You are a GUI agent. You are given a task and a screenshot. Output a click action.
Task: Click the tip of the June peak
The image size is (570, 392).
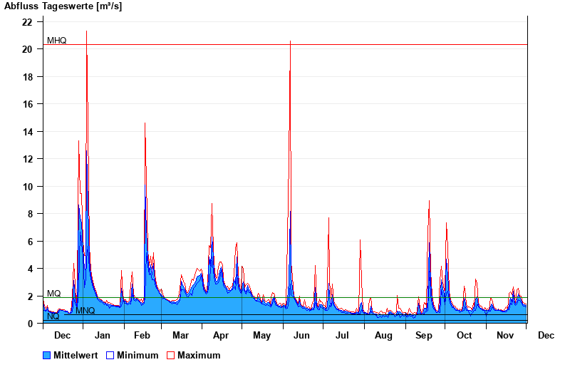(x=290, y=42)
